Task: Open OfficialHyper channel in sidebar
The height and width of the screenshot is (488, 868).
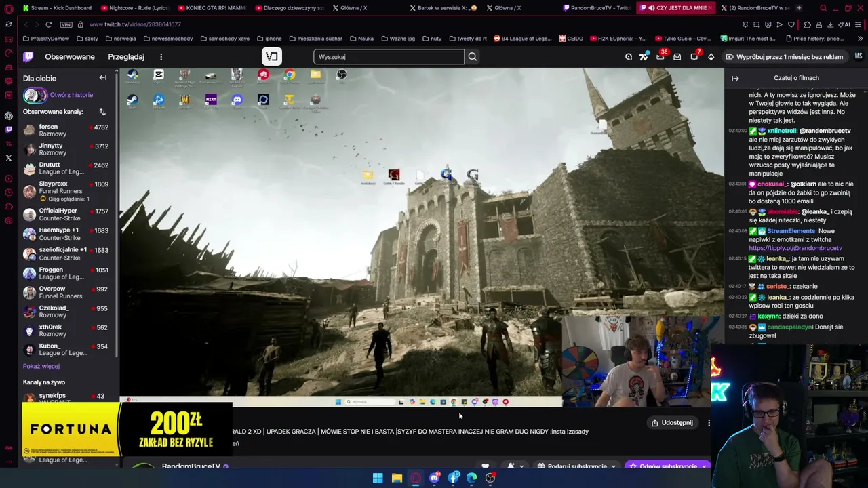Action: [x=66, y=214]
